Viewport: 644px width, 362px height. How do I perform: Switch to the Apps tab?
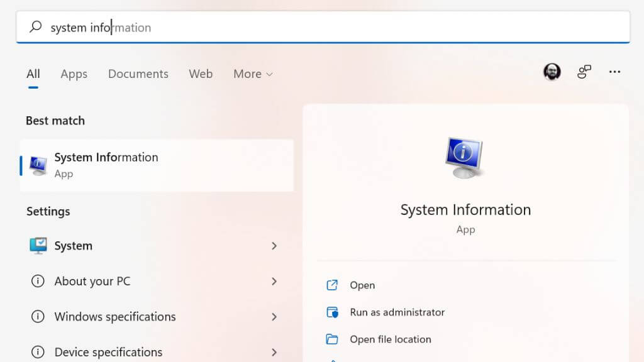click(74, 74)
